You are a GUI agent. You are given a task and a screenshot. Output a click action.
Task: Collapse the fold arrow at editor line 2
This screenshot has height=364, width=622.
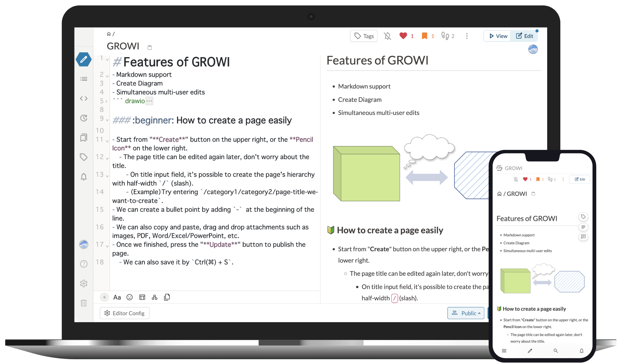point(107,76)
